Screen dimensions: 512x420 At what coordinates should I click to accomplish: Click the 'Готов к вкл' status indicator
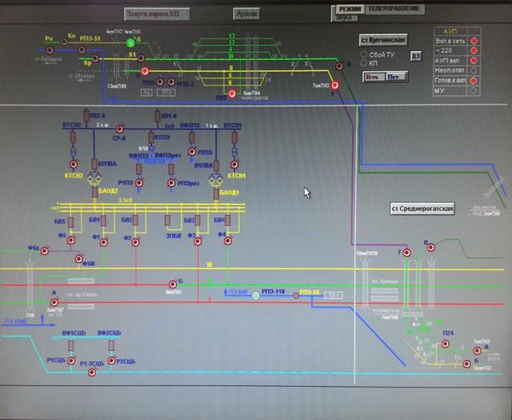474,80
